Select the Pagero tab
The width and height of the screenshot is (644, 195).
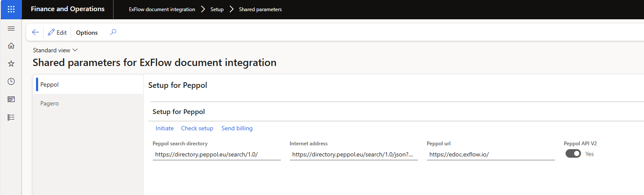(x=88, y=103)
